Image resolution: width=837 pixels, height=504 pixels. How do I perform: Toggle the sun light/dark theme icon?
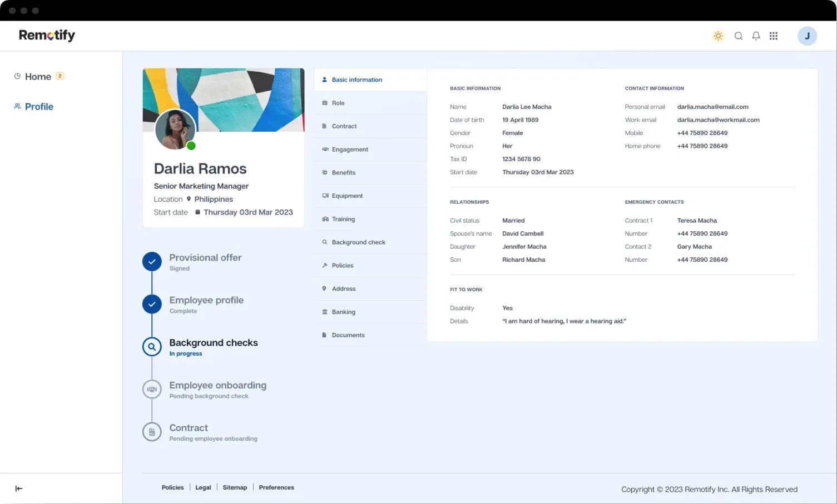pyautogui.click(x=718, y=36)
